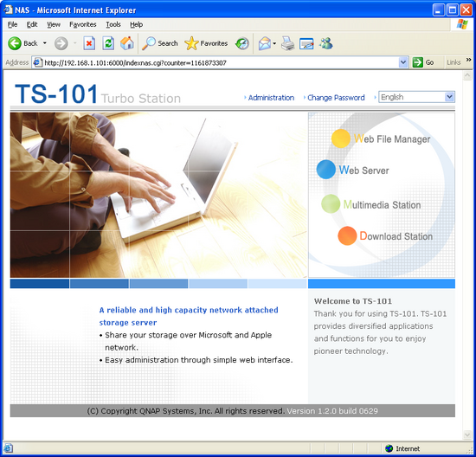This screenshot has height=457, width=476.
Task: Click the Stop loading red X icon
Action: [x=89, y=43]
